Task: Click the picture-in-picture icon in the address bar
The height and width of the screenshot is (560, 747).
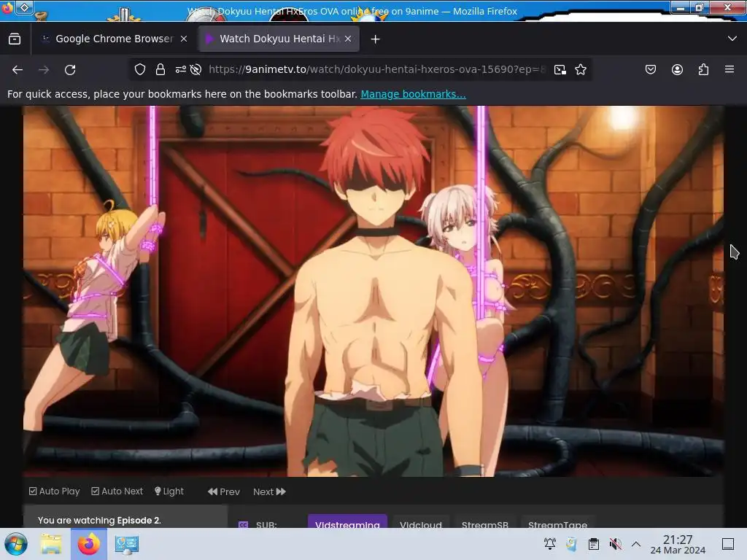Action: click(x=560, y=69)
